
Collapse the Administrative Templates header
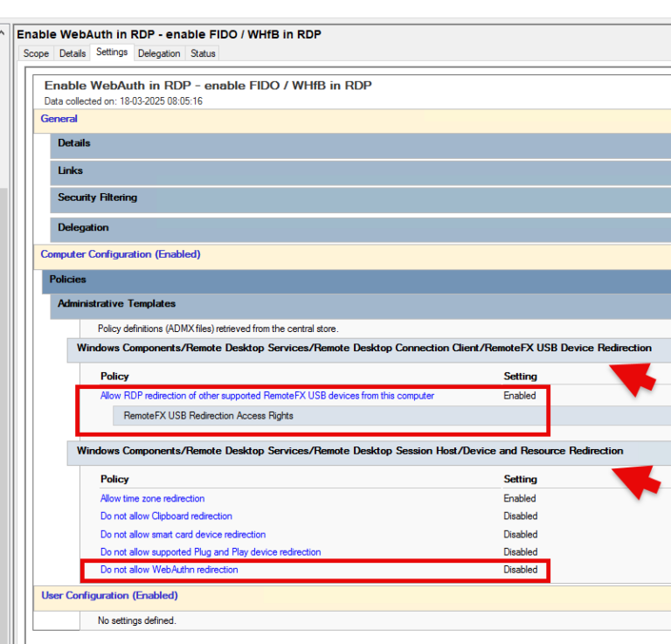pyautogui.click(x=116, y=304)
